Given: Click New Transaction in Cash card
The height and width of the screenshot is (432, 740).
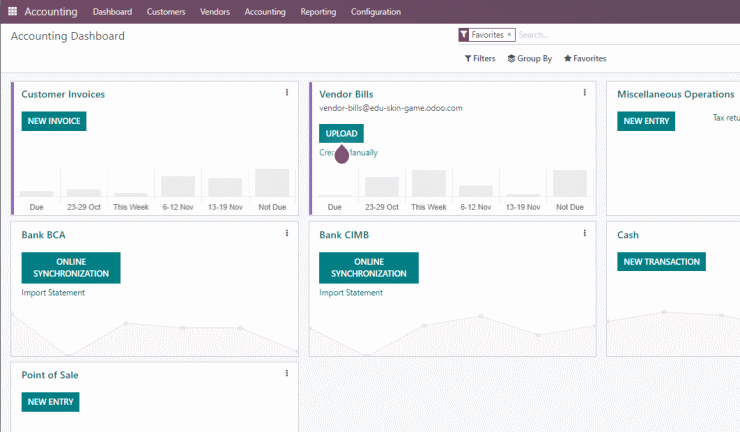Looking at the screenshot, I should 661,262.
